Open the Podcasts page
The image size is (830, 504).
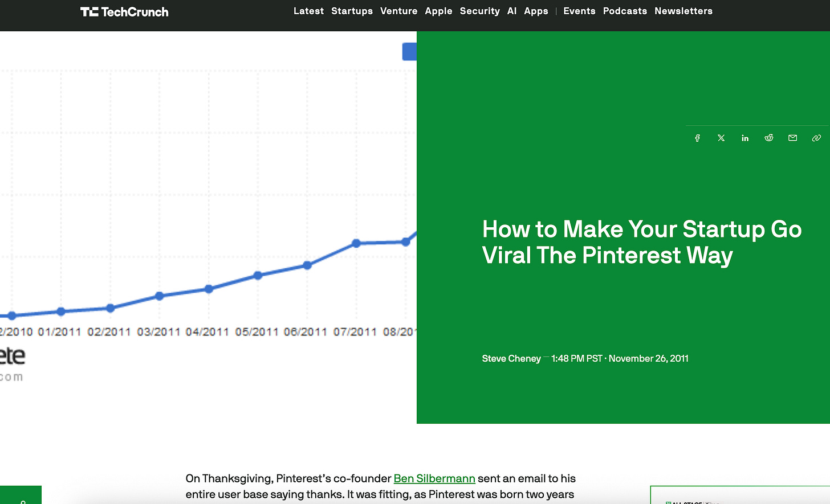625,11
